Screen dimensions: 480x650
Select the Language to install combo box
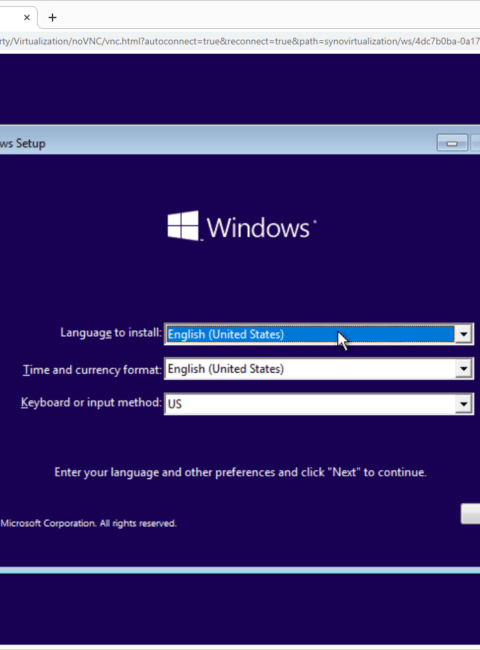pos(318,334)
